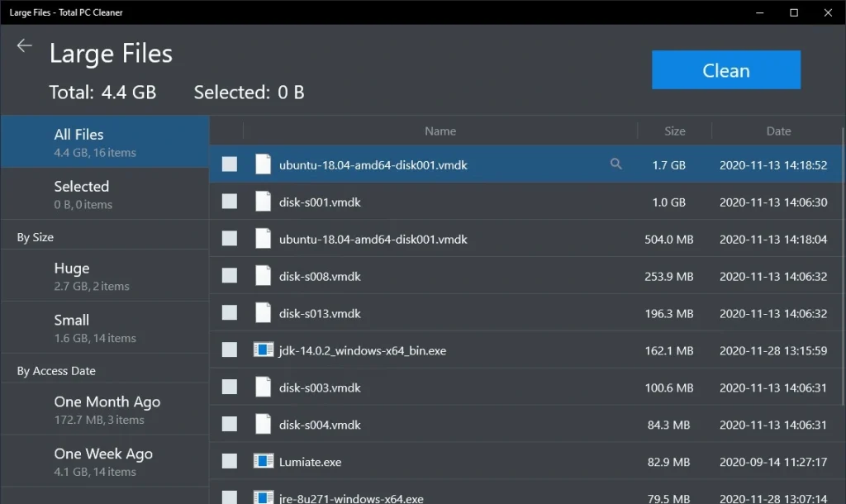846x504 pixels.
Task: Click the date 2020-11-13 14:18:04
Action: tap(773, 239)
